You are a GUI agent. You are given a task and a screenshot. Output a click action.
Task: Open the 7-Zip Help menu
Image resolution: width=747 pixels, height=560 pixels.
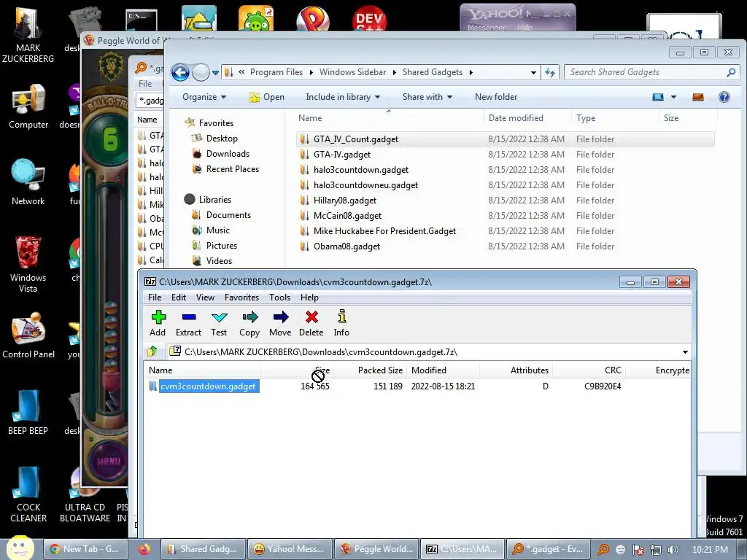pos(309,297)
